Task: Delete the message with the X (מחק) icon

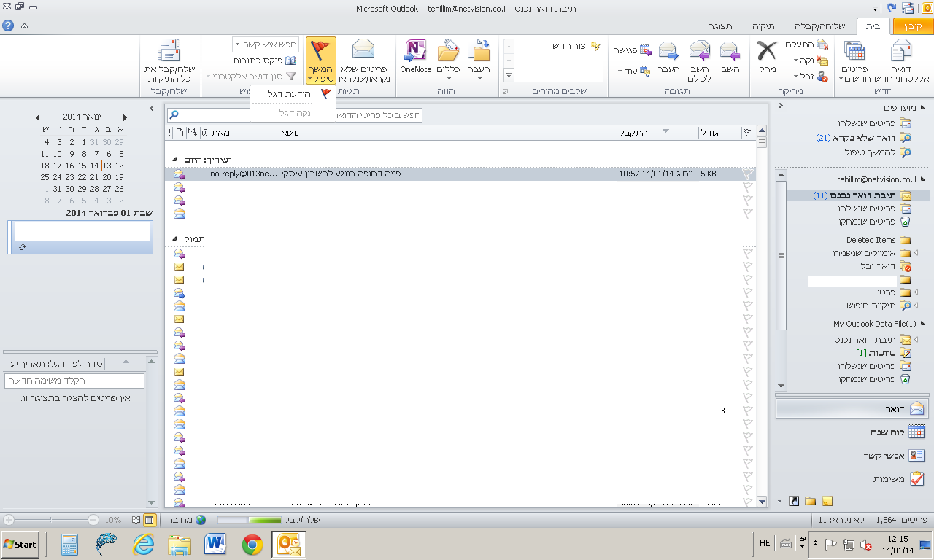Action: point(767,57)
